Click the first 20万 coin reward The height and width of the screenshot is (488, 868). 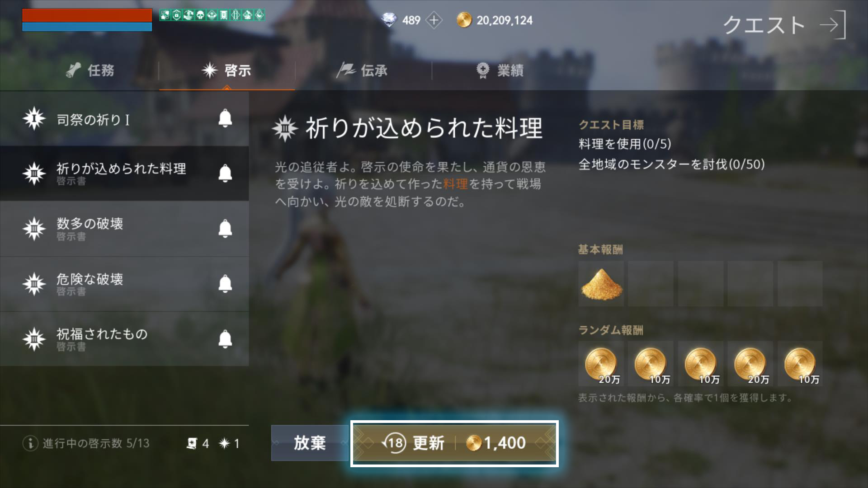(601, 364)
